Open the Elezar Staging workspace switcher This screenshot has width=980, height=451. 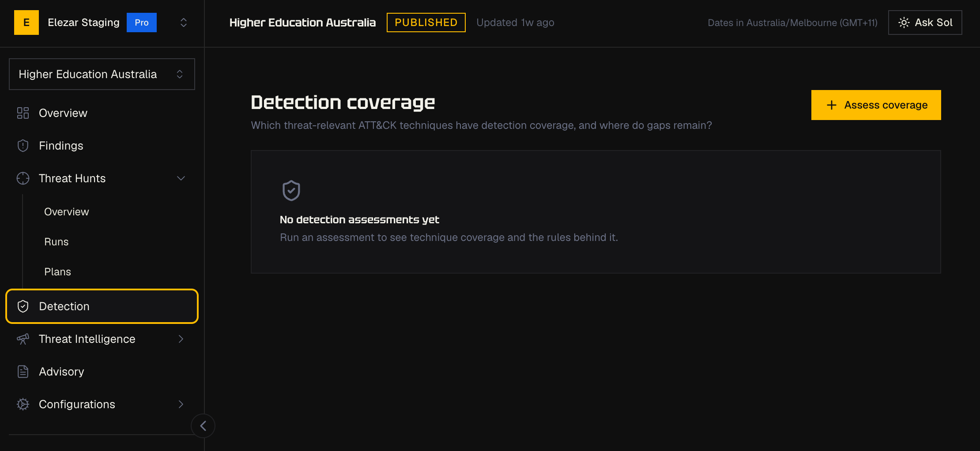[184, 23]
